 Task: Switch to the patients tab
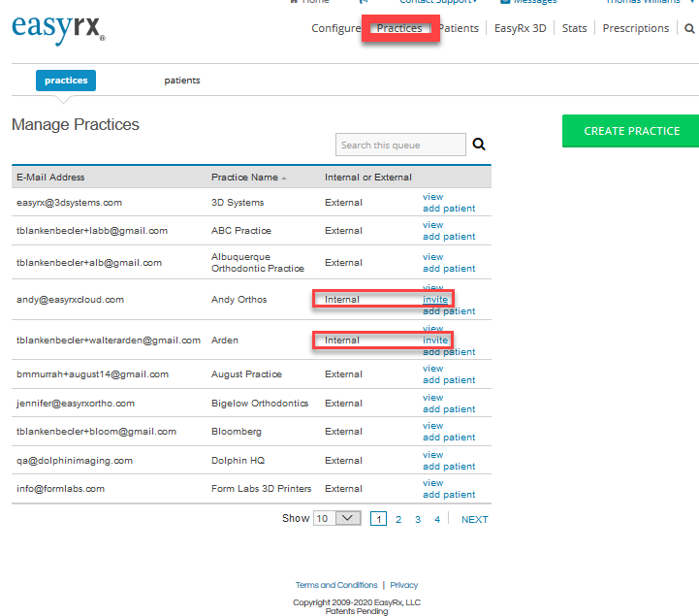tap(182, 81)
